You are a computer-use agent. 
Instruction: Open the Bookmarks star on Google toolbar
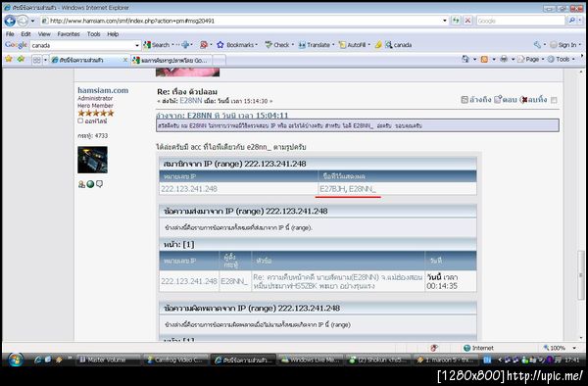[x=237, y=45]
